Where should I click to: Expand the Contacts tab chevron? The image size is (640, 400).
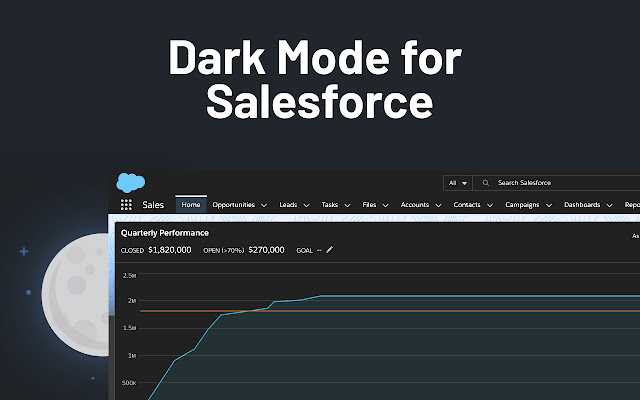pos(489,205)
